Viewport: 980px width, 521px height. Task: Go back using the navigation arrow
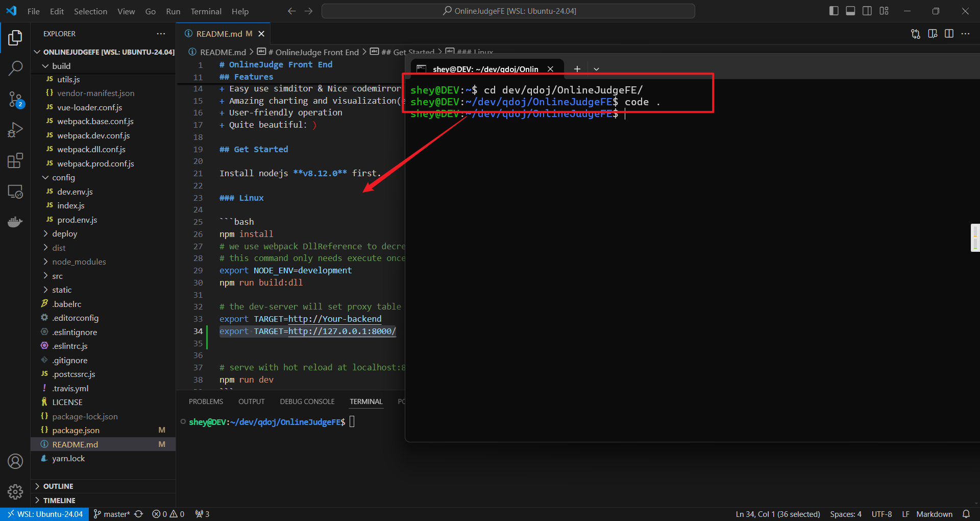click(x=291, y=11)
